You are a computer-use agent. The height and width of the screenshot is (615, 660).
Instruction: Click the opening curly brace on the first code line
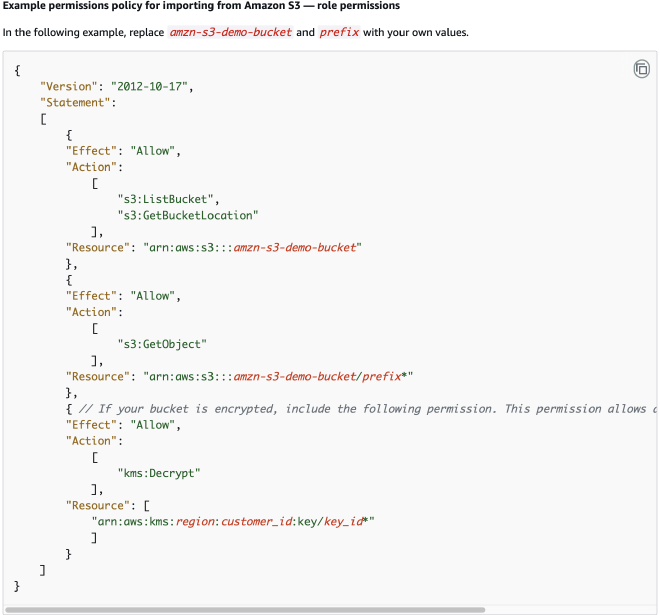tap(18, 70)
